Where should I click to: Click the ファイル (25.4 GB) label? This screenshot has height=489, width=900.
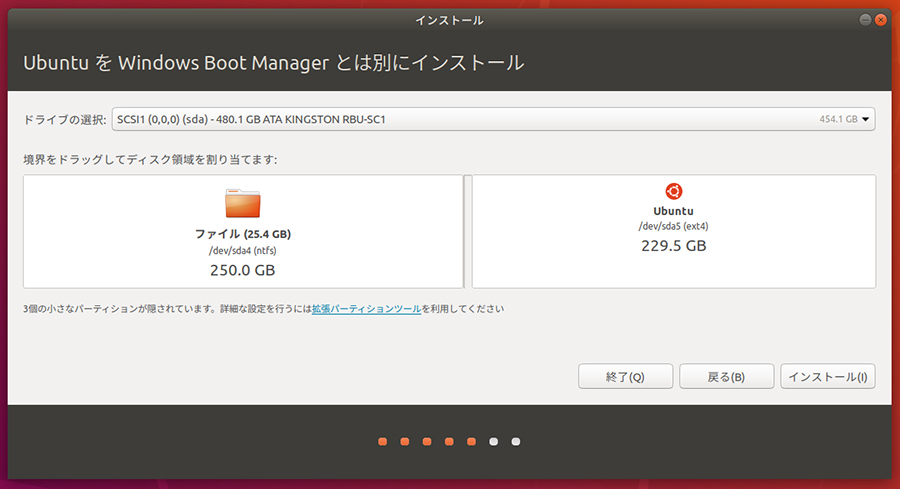(243, 234)
